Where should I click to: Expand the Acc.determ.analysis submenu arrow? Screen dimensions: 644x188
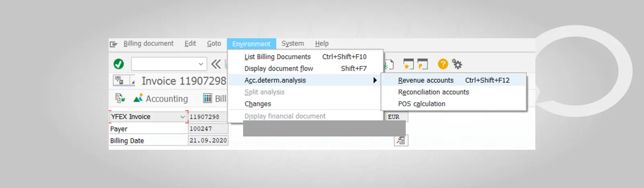pos(375,80)
